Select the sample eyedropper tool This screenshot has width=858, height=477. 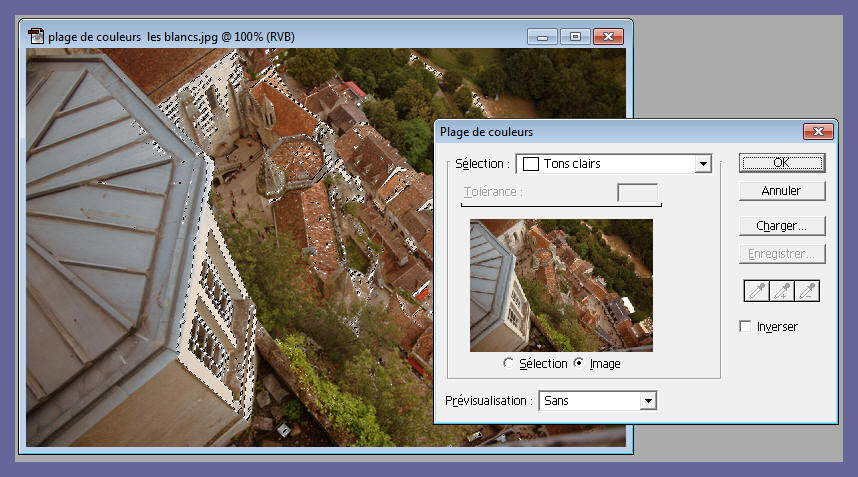click(x=757, y=291)
